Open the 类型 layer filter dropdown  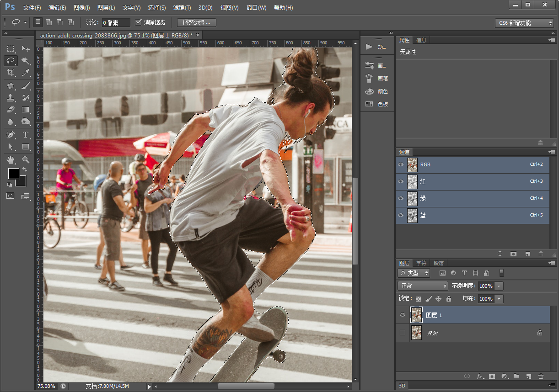(x=414, y=273)
